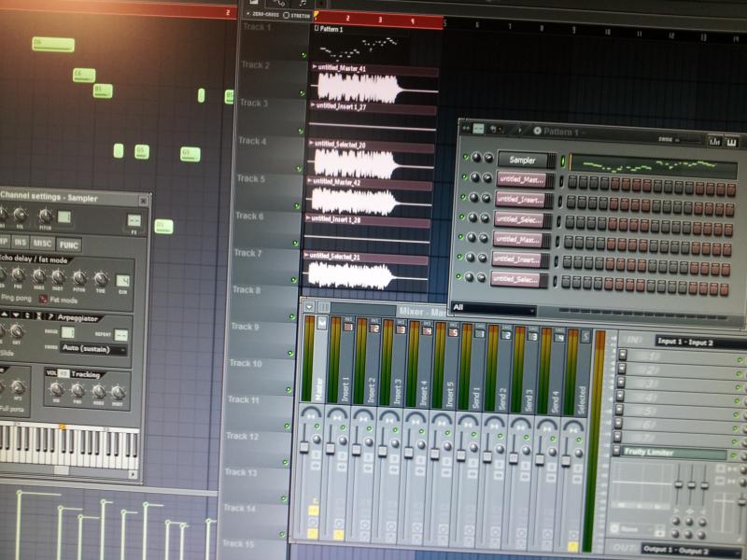Click the PITCH knob in Channel settings
747x560 pixels.
click(45, 217)
